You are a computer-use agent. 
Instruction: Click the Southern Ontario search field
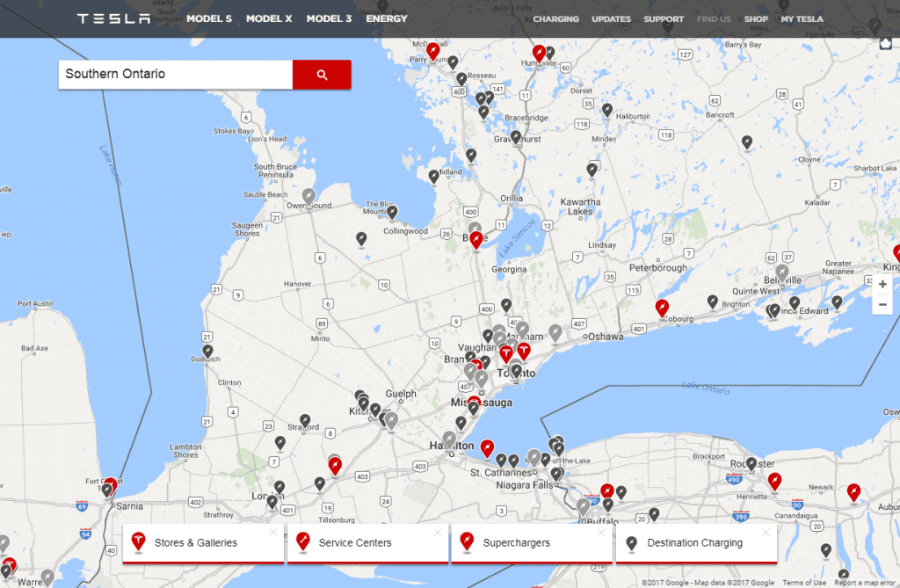coord(176,74)
